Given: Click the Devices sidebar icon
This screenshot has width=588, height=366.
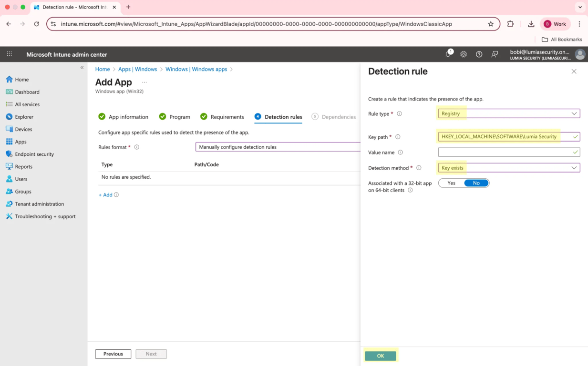Looking at the screenshot, I should tap(9, 129).
